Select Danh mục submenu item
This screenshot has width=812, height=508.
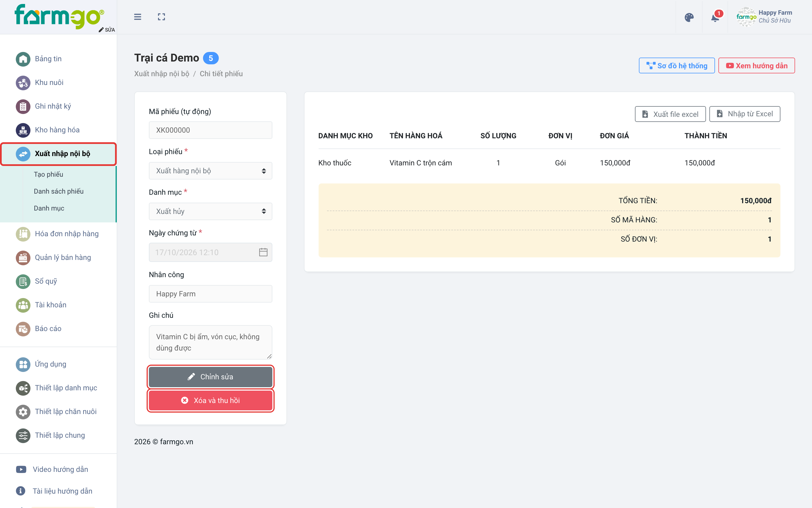49,208
